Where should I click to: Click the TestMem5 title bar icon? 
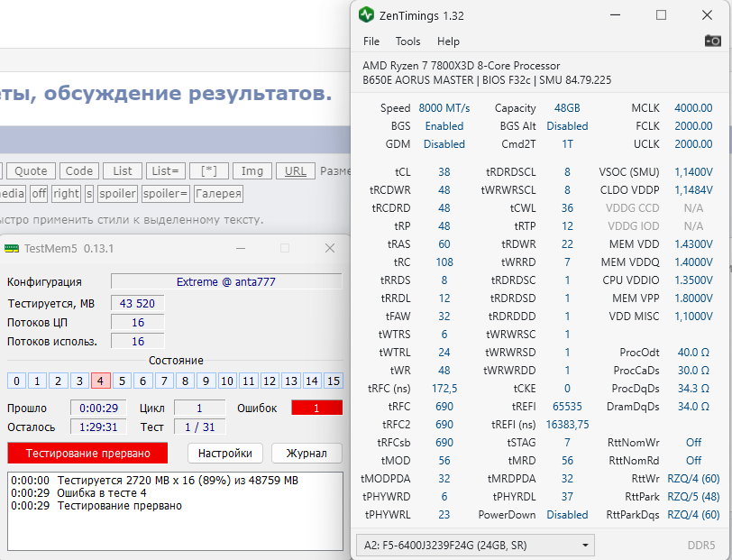click(12, 248)
